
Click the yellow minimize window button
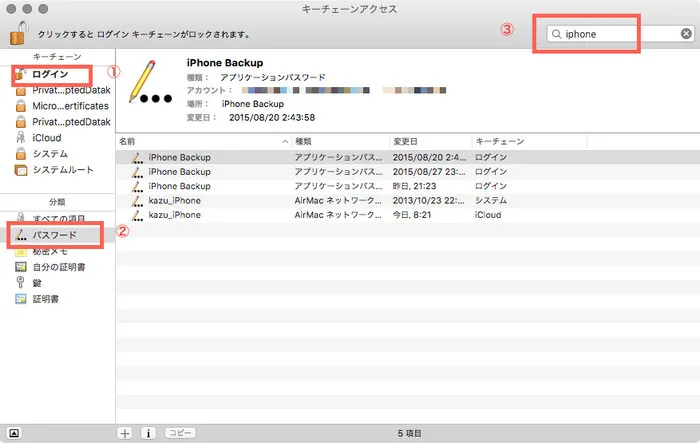(27, 9)
